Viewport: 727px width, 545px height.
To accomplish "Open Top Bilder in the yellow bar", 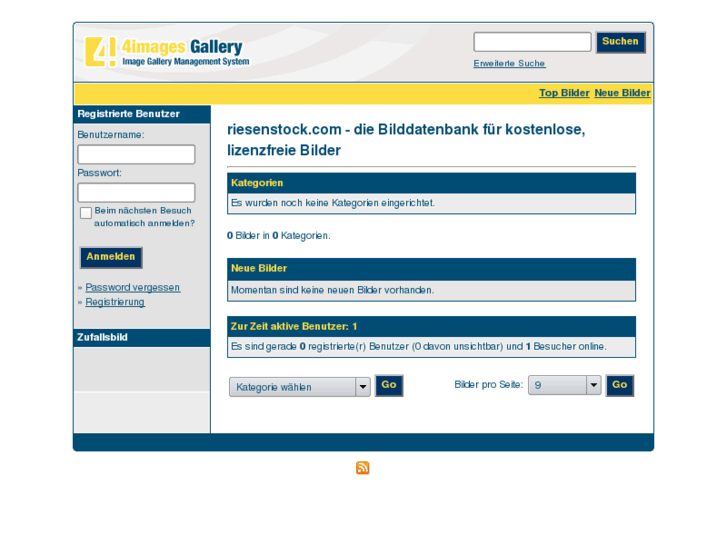I will tap(564, 93).
